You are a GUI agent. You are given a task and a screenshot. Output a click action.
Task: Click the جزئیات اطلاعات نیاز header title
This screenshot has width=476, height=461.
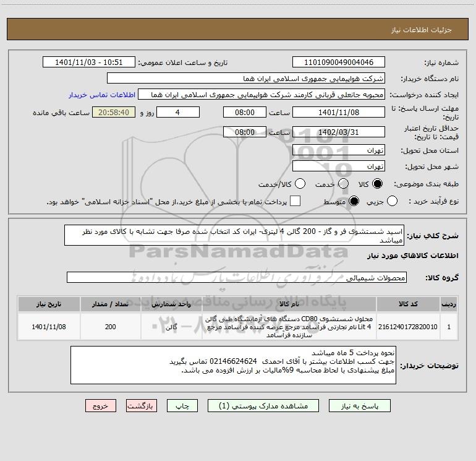pos(422,30)
